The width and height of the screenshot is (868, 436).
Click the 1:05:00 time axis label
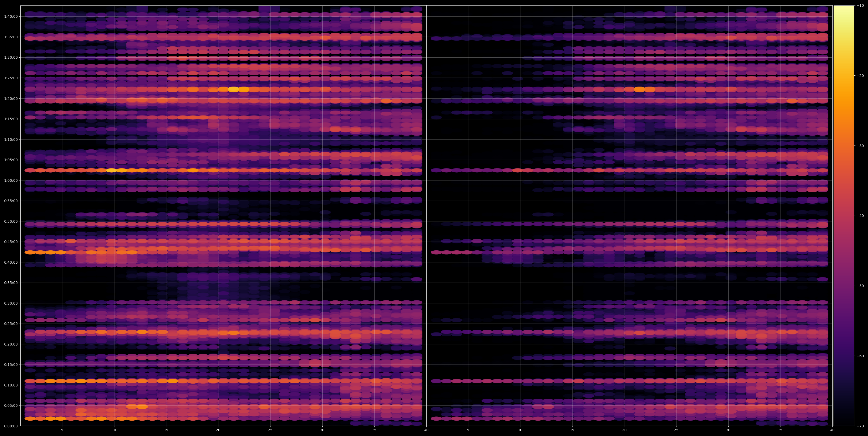click(11, 160)
